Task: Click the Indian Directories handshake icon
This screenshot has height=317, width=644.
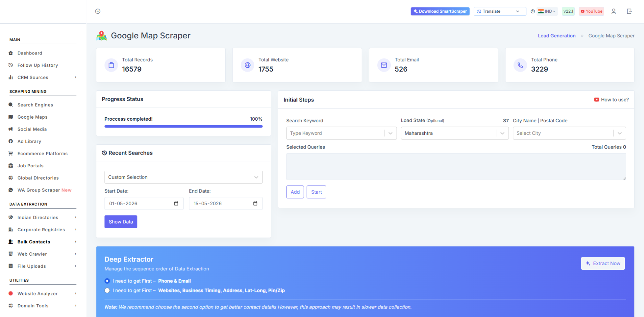Action: 11,217
